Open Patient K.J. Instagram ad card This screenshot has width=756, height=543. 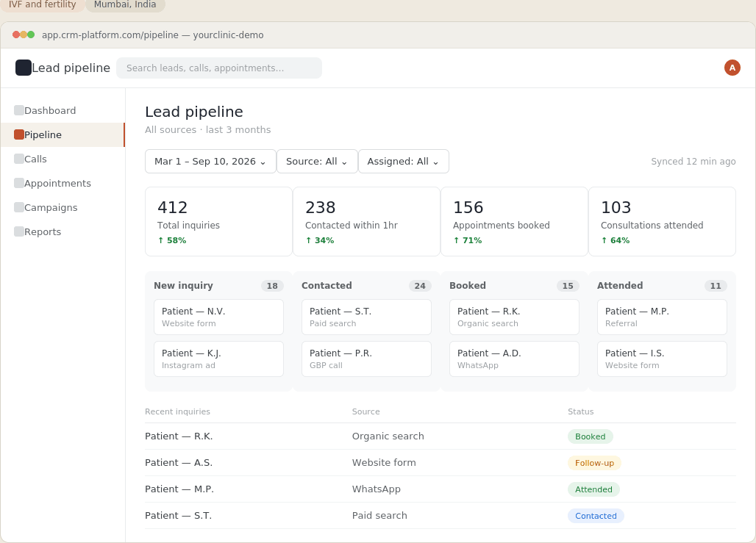pyautogui.click(x=218, y=359)
